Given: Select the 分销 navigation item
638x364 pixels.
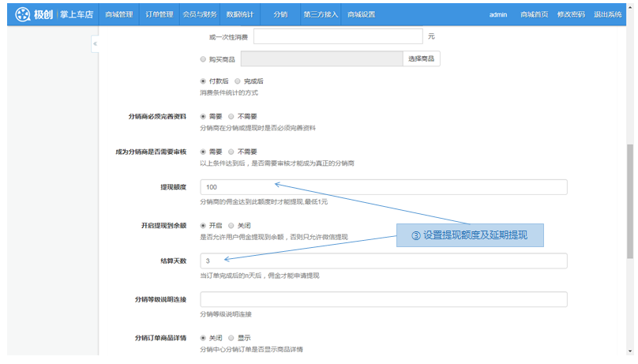Looking at the screenshot, I should pos(280,14).
